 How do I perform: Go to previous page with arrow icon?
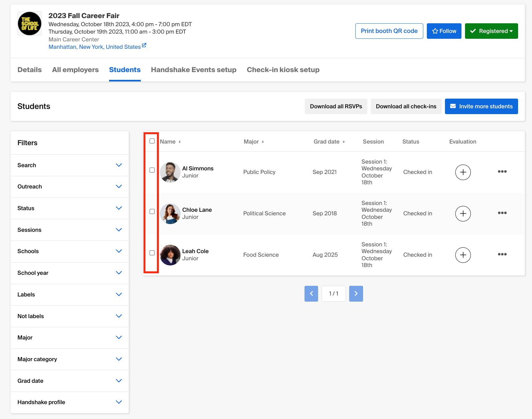click(x=311, y=294)
